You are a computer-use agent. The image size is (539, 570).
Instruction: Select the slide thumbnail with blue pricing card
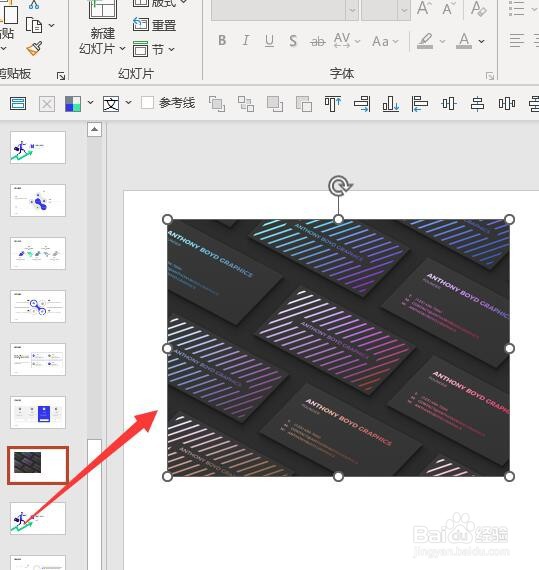tap(38, 413)
